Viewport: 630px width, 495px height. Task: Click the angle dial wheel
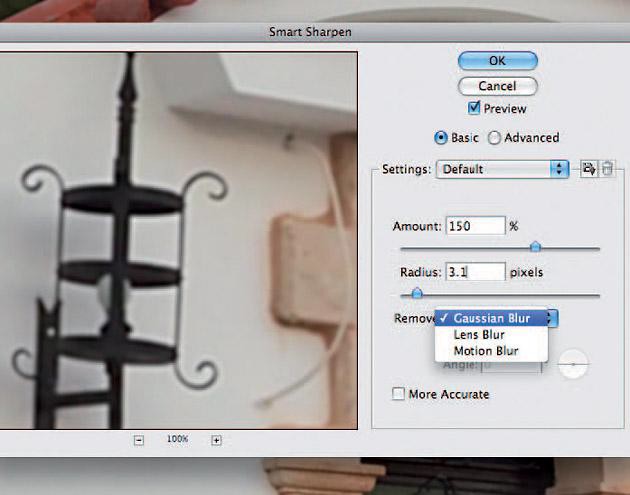point(573,364)
